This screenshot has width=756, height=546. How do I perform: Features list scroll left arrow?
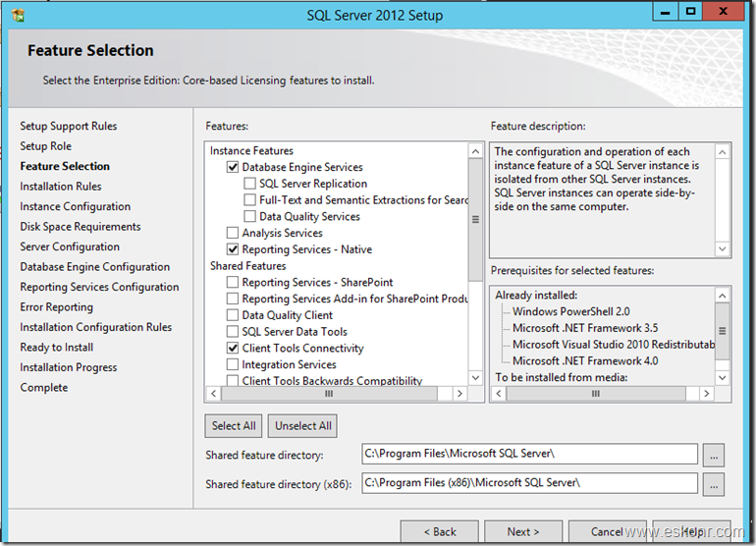[x=214, y=394]
